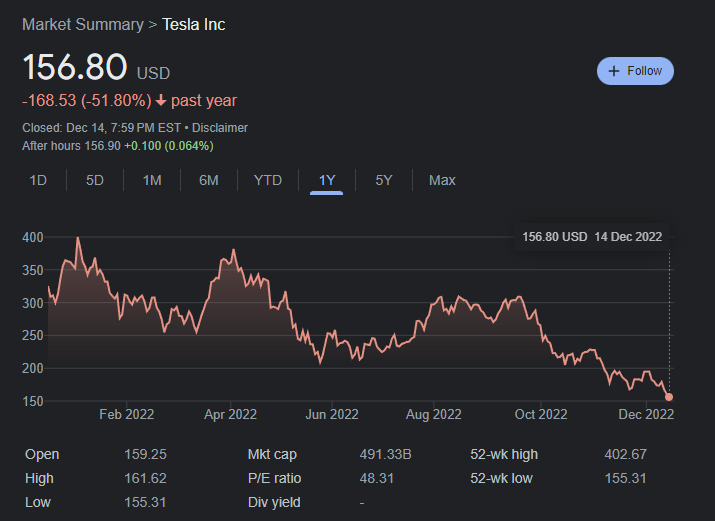This screenshot has width=715, height=521.
Task: Click the red down arrow beside past year
Action: tap(161, 100)
